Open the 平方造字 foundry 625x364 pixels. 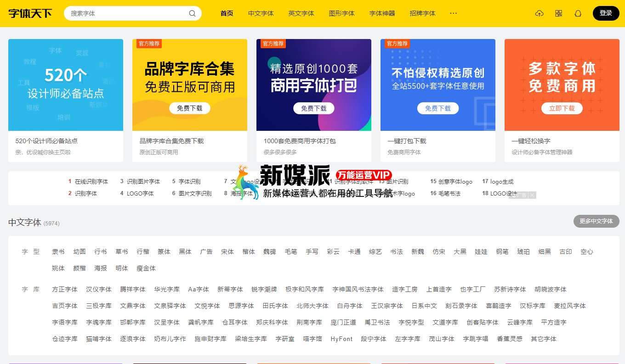pos(554,322)
